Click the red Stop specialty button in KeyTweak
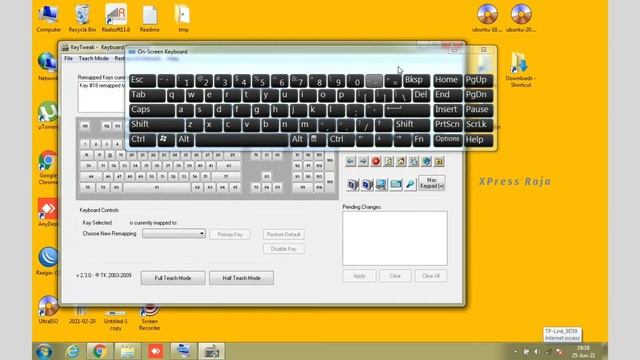 point(376,162)
